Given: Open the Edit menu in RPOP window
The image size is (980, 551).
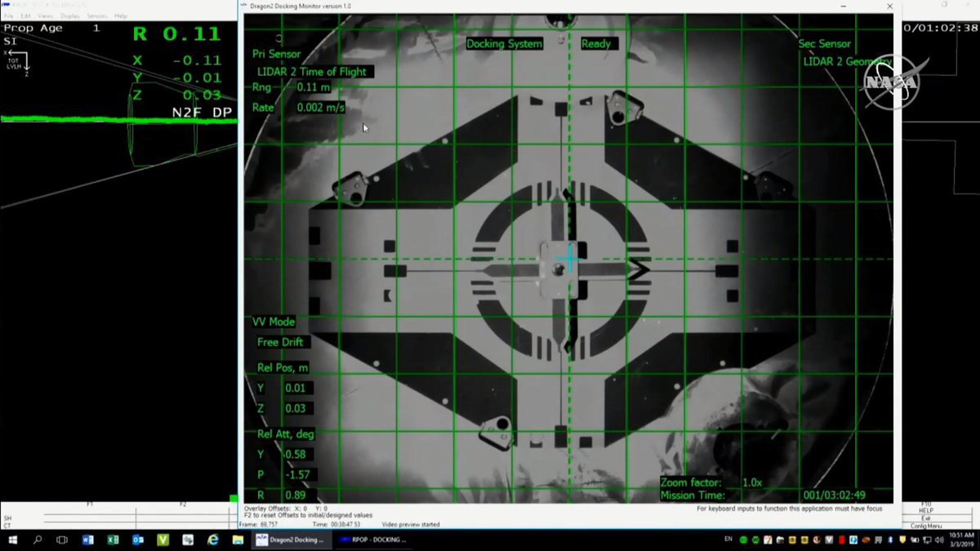Looking at the screenshot, I should click(x=26, y=16).
